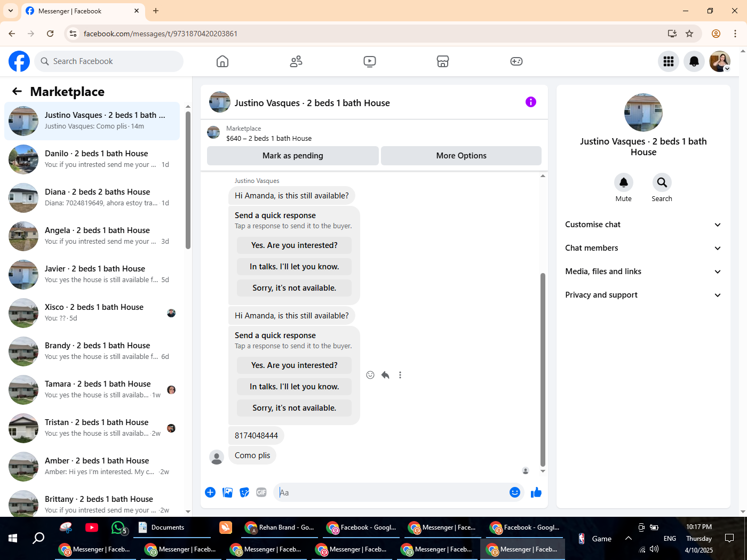
Task: Mute the conversation with the bell icon
Action: click(x=624, y=182)
